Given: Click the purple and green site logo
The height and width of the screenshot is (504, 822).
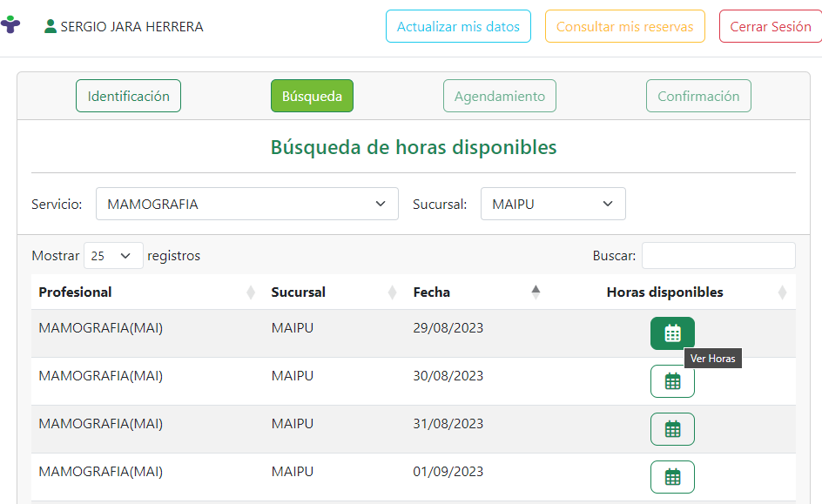Looking at the screenshot, I should point(10,24).
